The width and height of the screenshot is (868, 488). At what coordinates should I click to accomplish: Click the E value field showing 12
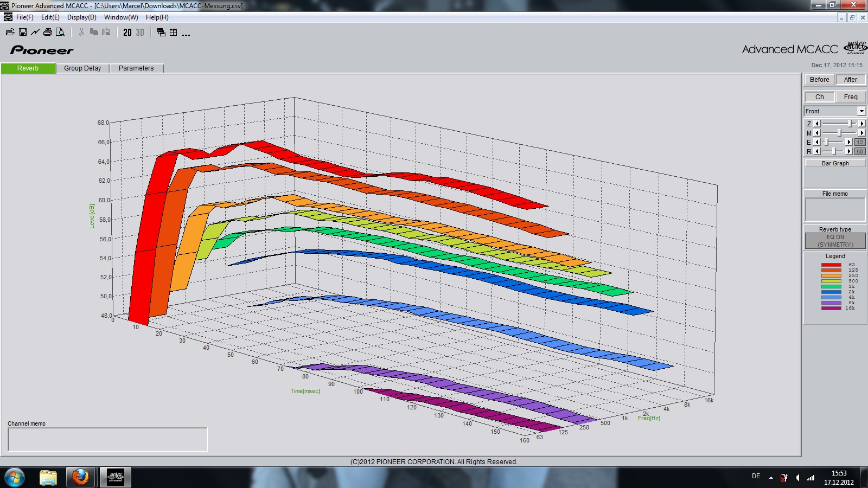tap(860, 142)
